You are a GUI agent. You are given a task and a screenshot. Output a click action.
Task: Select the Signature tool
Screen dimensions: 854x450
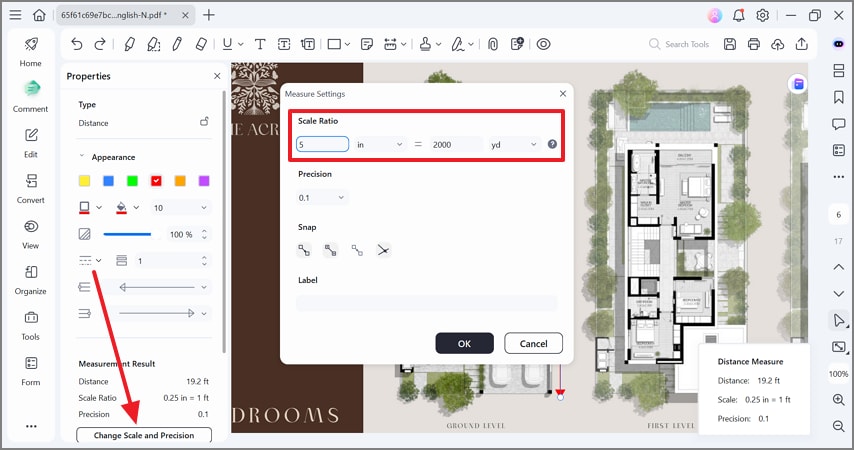point(458,44)
